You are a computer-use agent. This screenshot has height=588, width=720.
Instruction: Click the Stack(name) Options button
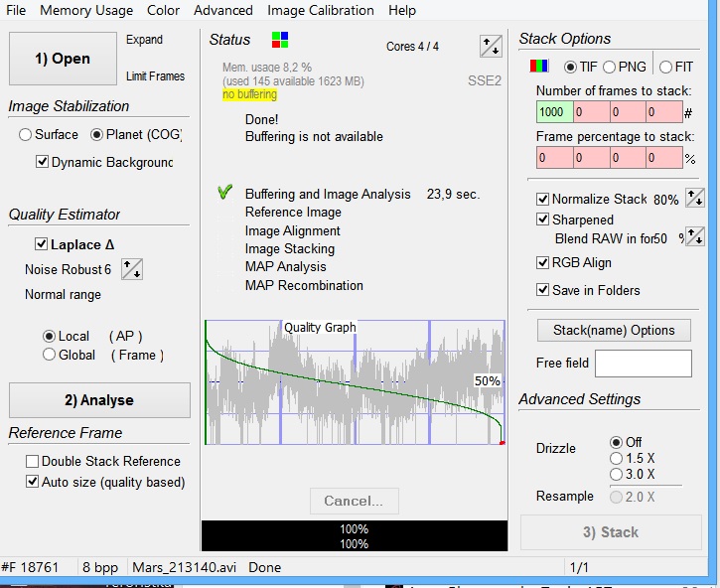click(614, 331)
